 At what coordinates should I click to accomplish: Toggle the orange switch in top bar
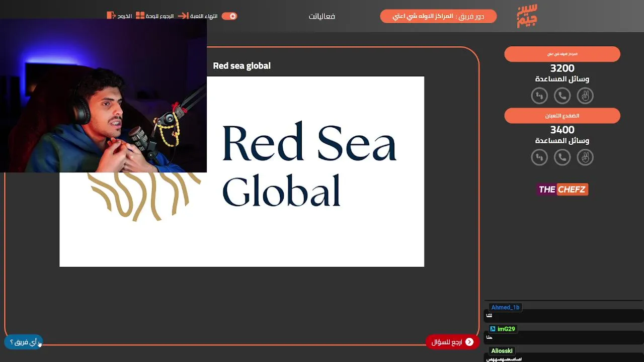(229, 16)
